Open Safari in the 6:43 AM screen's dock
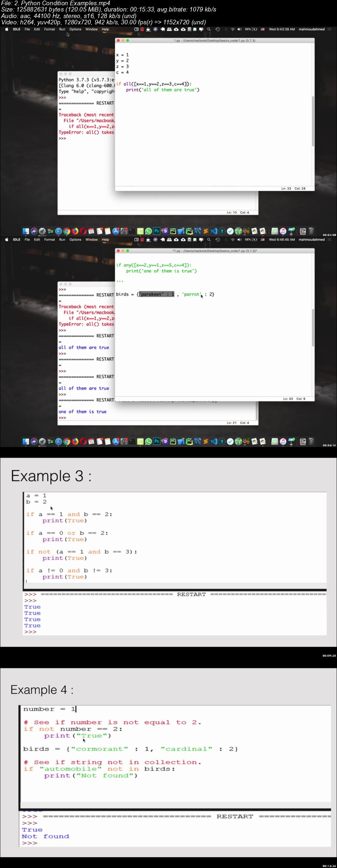The width and height of the screenshot is (337, 868). (x=59, y=231)
